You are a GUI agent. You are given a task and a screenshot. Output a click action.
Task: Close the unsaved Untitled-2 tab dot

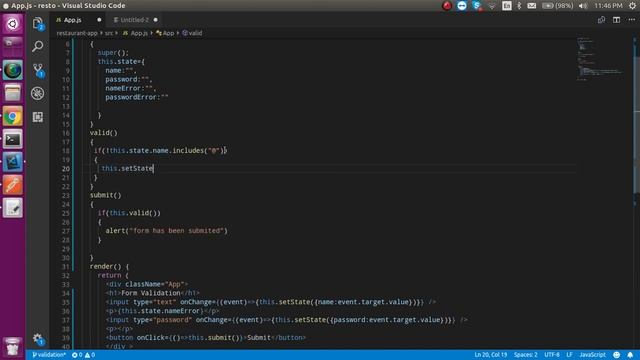pyautogui.click(x=156, y=20)
